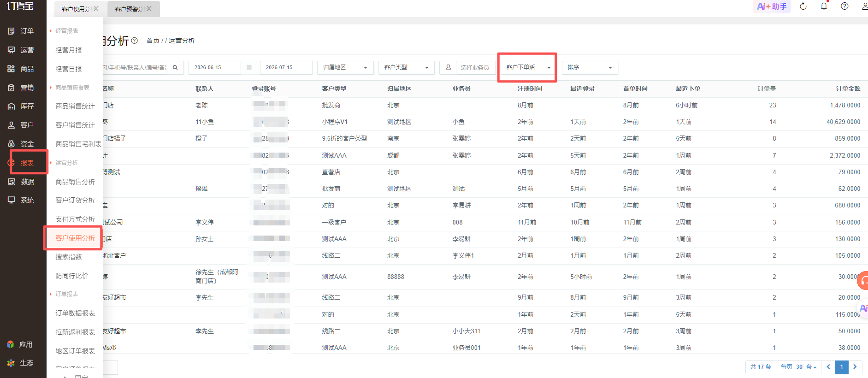Open the 商品 module in sidebar
This screenshot has height=378, width=868.
point(21,69)
